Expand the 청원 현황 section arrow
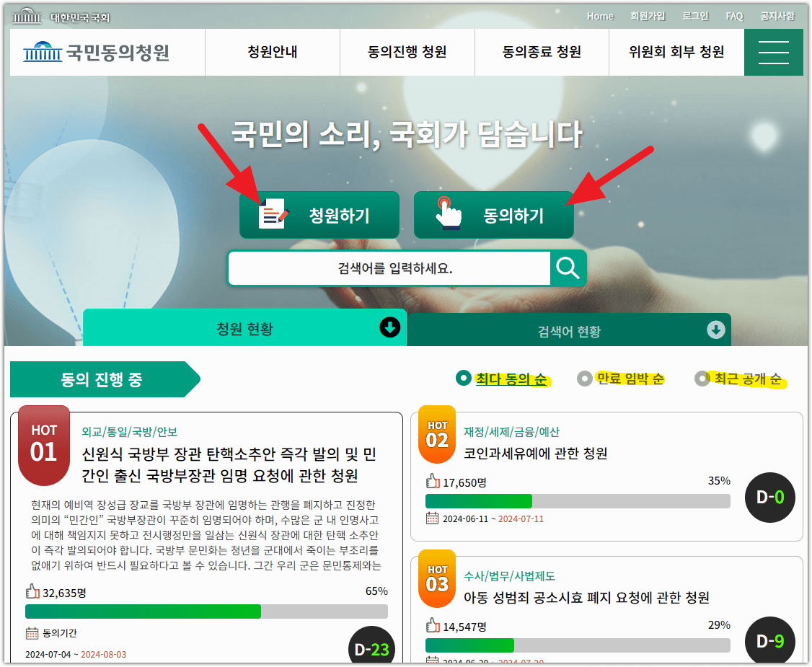 point(390,328)
